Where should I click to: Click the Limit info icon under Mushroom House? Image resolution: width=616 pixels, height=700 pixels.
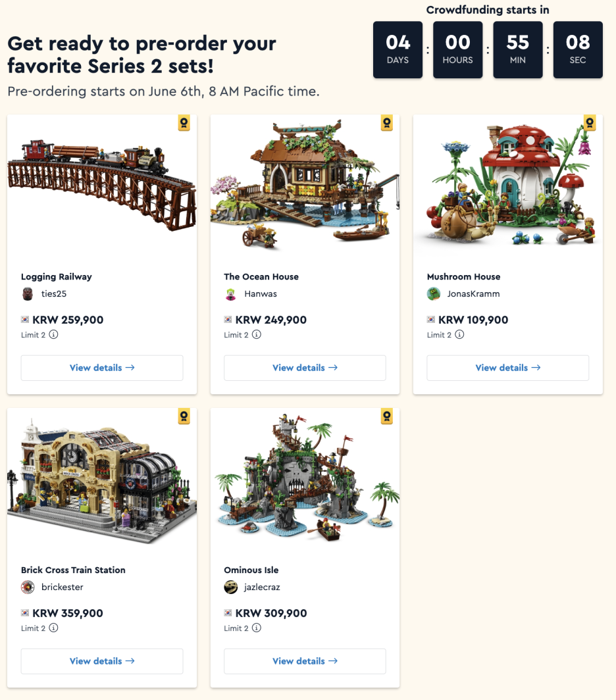click(459, 334)
